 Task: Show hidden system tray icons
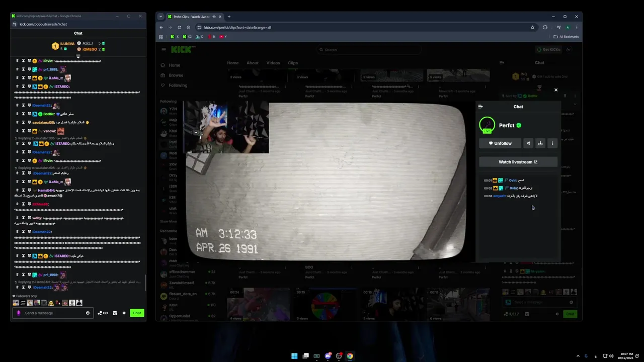[578, 356]
